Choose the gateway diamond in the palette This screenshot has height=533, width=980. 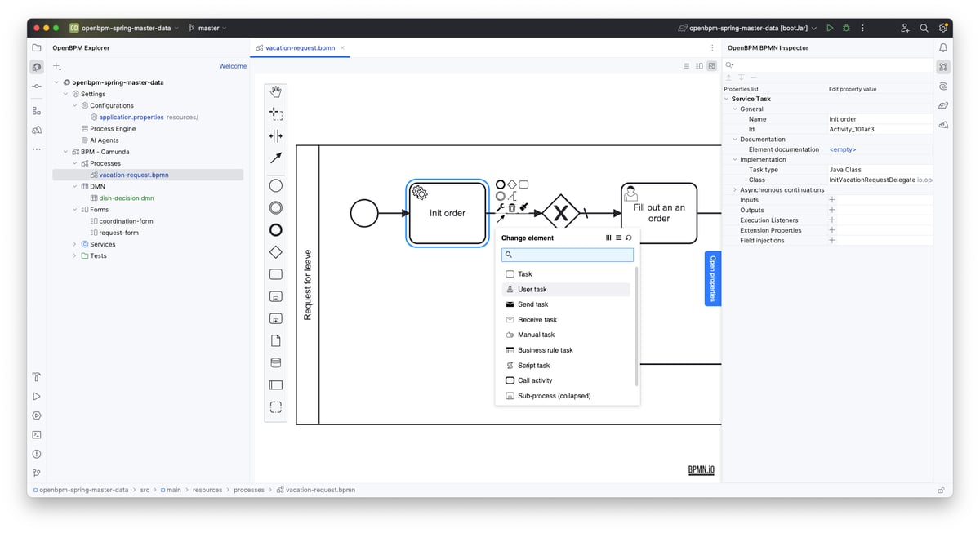point(276,252)
